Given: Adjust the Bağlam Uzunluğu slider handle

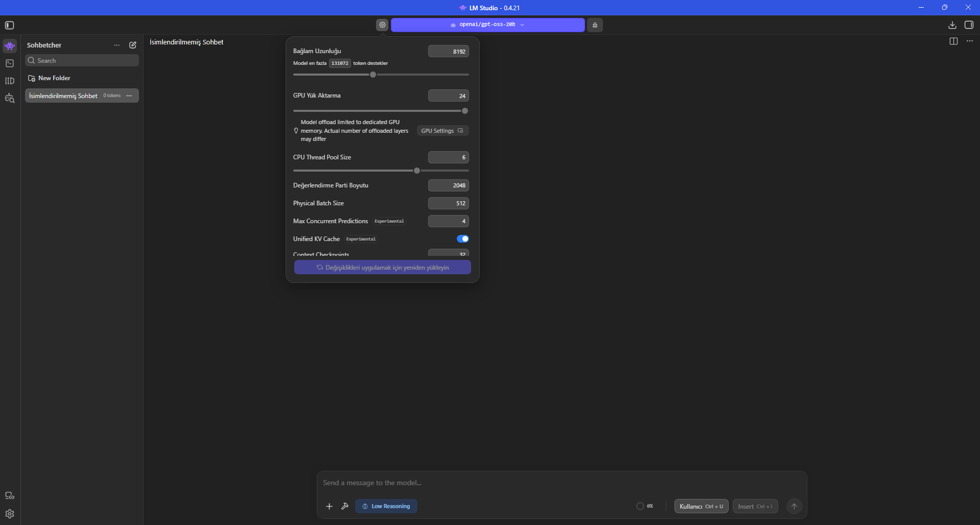Looking at the screenshot, I should click(373, 75).
